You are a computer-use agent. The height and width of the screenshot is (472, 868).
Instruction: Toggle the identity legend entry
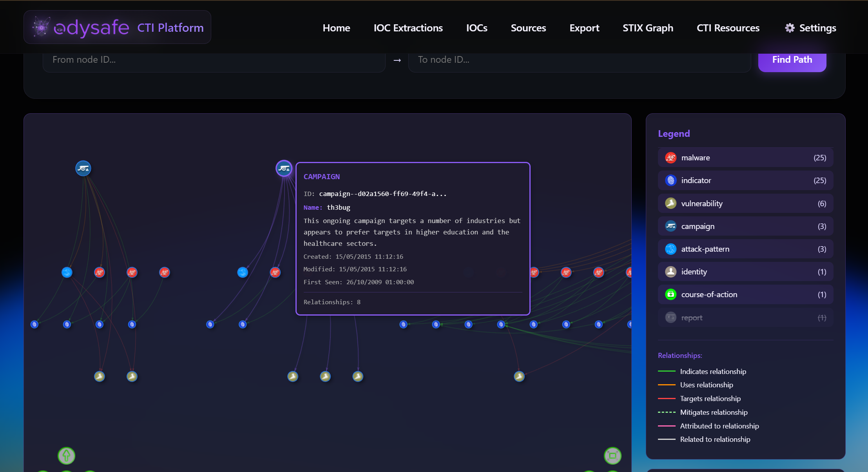click(x=745, y=272)
